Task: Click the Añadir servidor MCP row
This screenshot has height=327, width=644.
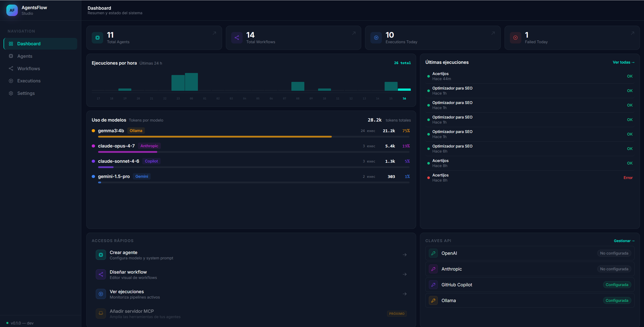Action: coord(251,314)
